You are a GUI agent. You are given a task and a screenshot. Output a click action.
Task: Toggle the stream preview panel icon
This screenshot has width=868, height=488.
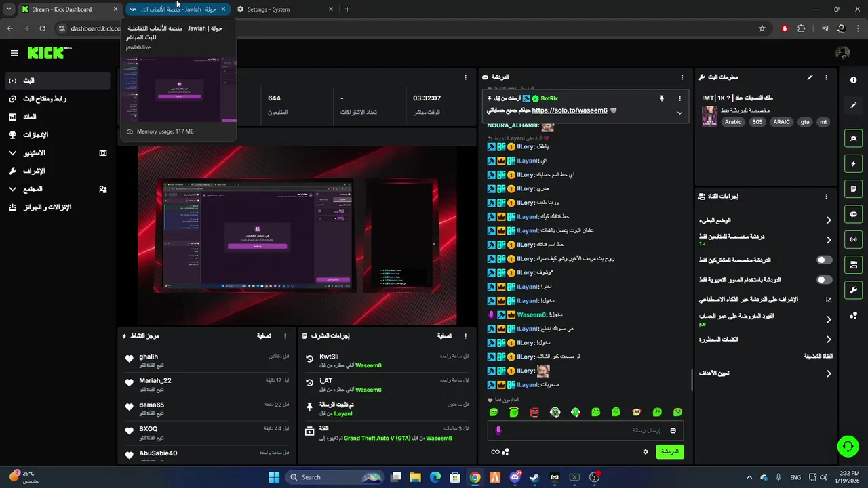pyautogui.click(x=853, y=138)
